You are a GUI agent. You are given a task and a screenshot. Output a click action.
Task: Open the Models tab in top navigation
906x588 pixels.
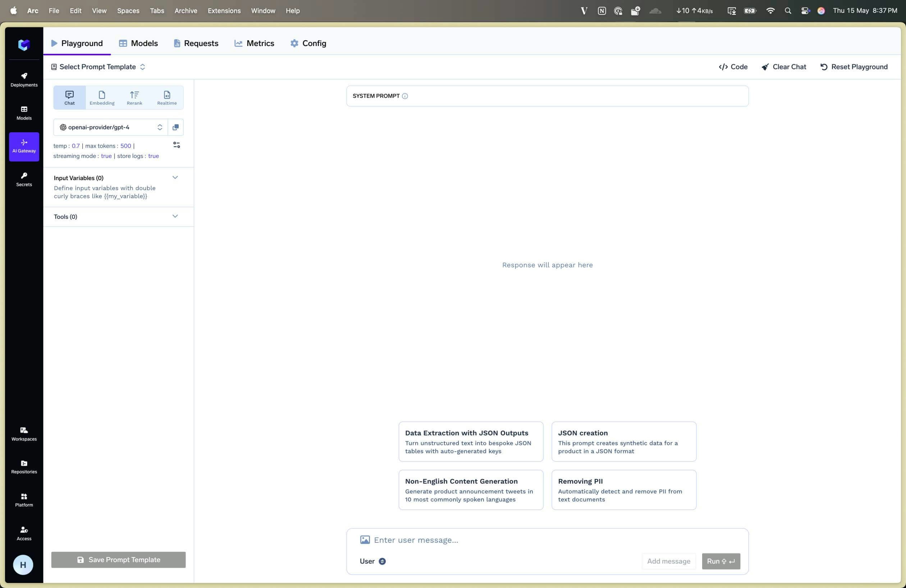click(138, 43)
